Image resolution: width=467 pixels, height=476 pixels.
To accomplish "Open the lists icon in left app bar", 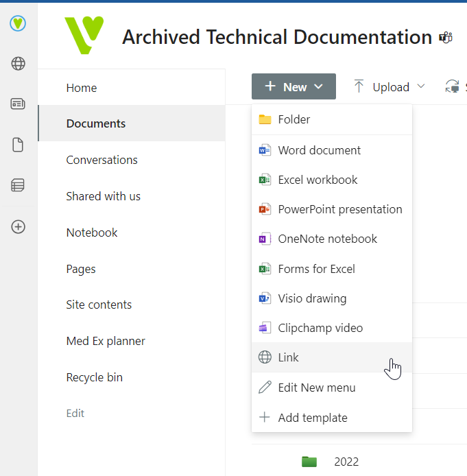I will click(19, 185).
